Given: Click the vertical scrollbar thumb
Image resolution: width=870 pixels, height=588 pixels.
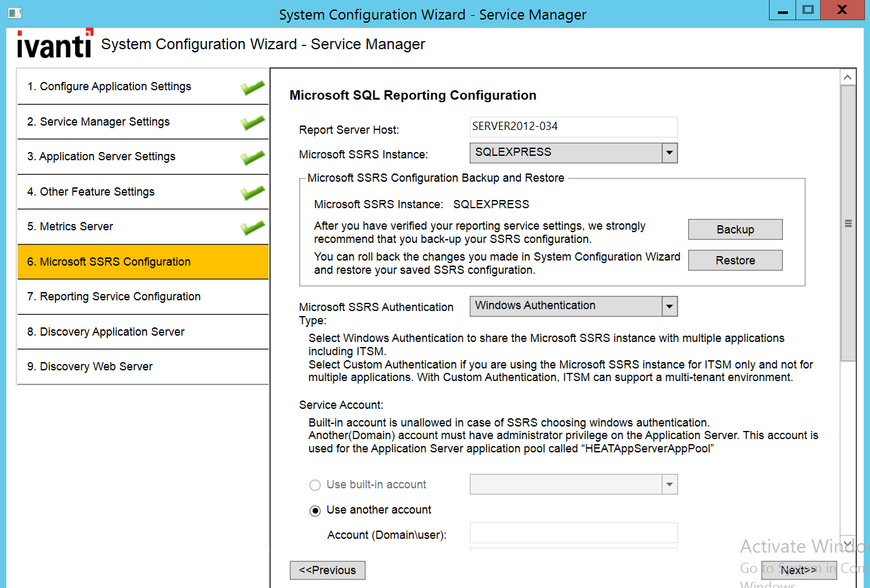Looking at the screenshot, I should coord(848,223).
